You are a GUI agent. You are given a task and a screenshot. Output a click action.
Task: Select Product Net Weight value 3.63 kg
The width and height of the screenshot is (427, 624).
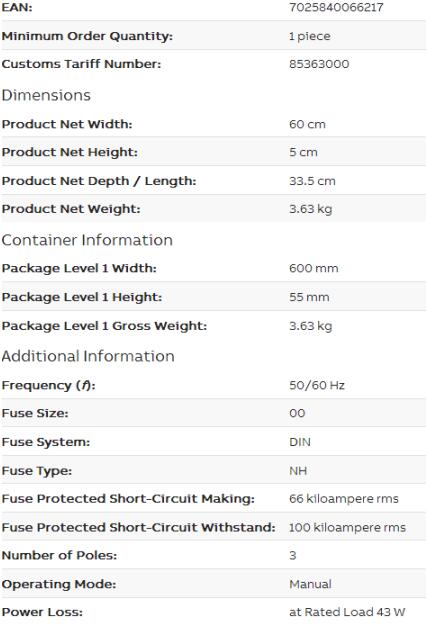[x=311, y=209]
